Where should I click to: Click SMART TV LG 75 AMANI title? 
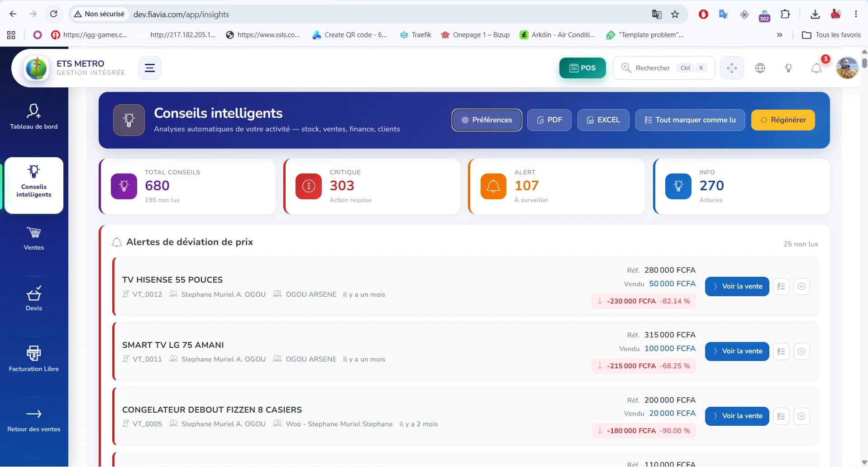(173, 345)
